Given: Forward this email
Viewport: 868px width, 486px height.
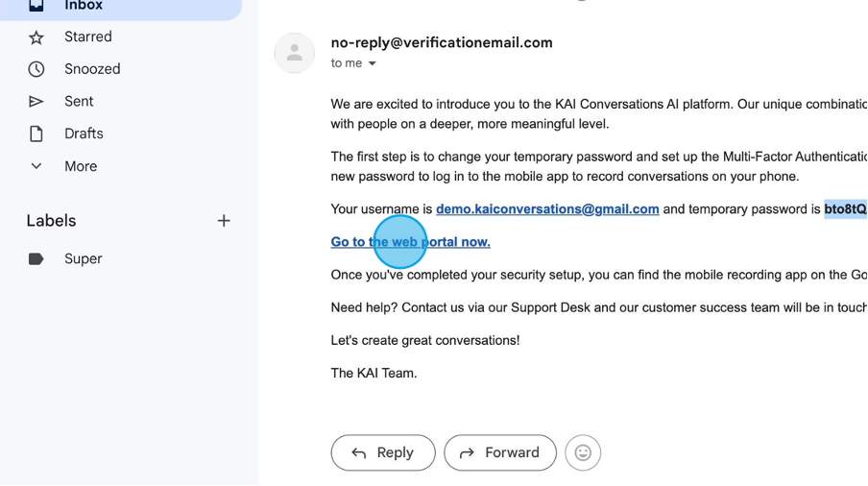Looking at the screenshot, I should [x=500, y=452].
